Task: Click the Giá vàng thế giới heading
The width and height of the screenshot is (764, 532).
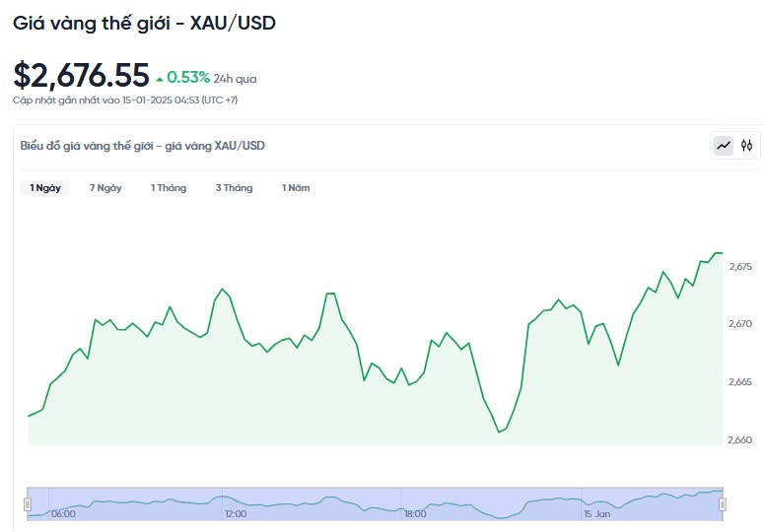Action: (144, 22)
